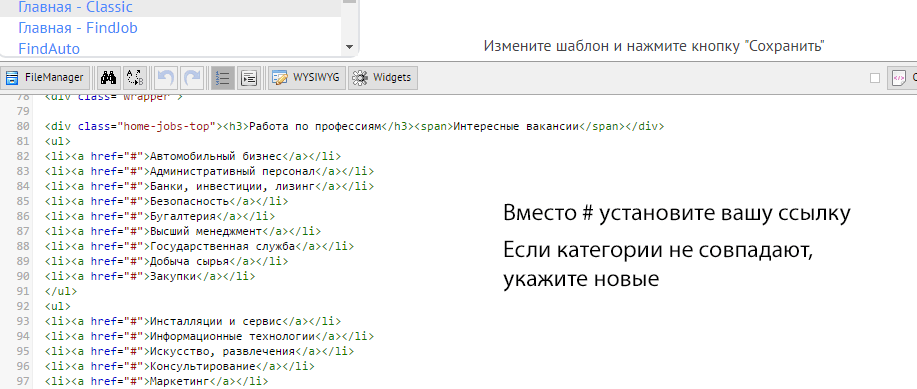917x389 pixels.
Task: Open the Widgets toolbar button
Action: click(382, 77)
